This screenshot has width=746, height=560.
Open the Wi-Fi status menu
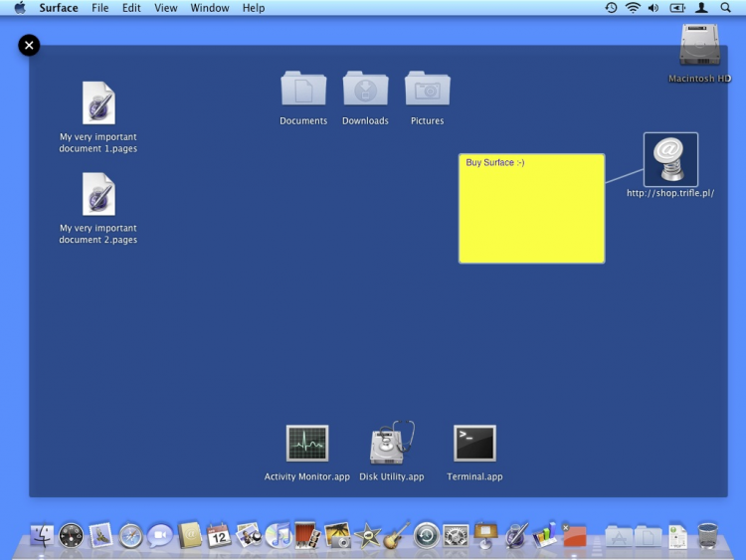(633, 8)
